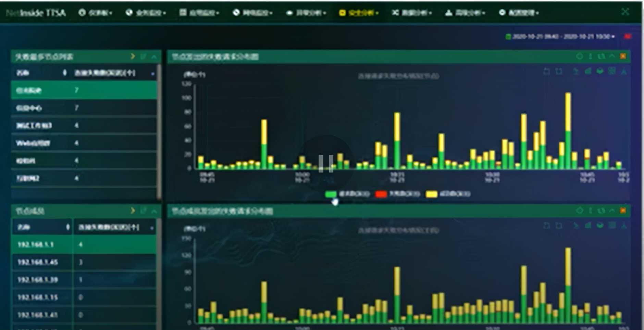Toggle stacked mode in the top chart toolbox

point(600,71)
